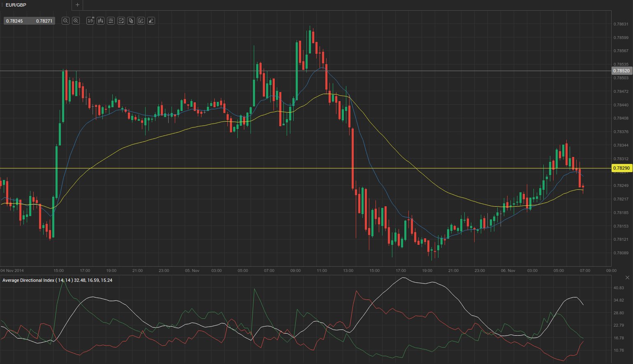Image resolution: width=633 pixels, height=364 pixels.
Task: Click the 05. Nov date marker
Action: [x=192, y=271]
